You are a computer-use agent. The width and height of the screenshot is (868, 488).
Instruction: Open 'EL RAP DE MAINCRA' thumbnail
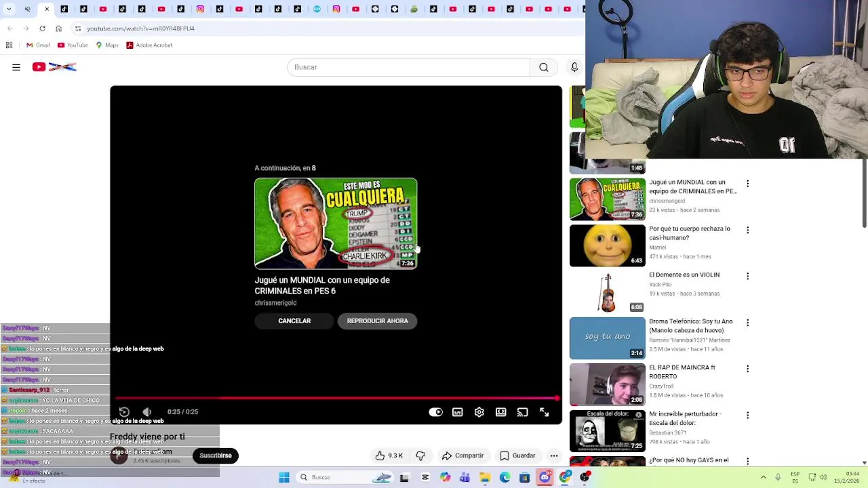[x=608, y=384]
